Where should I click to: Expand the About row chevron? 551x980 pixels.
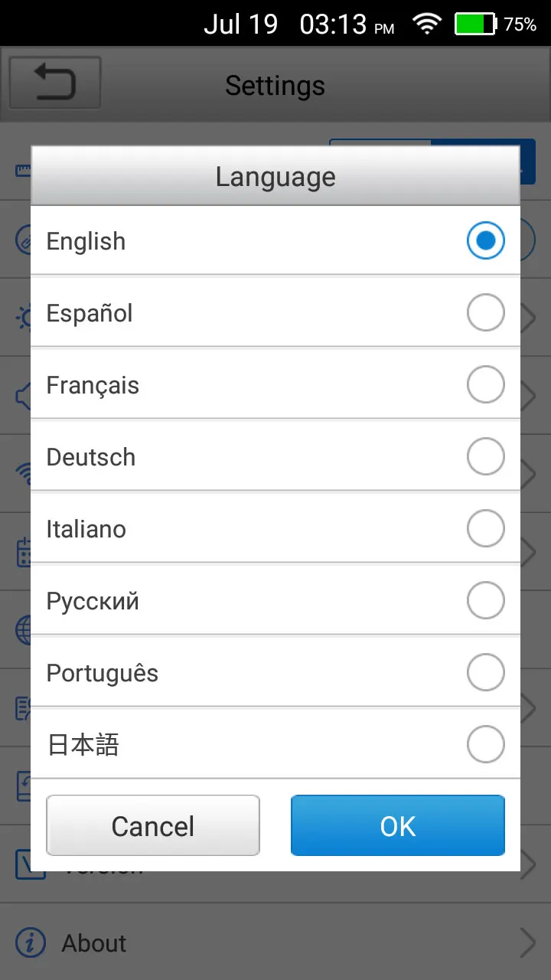[x=527, y=943]
